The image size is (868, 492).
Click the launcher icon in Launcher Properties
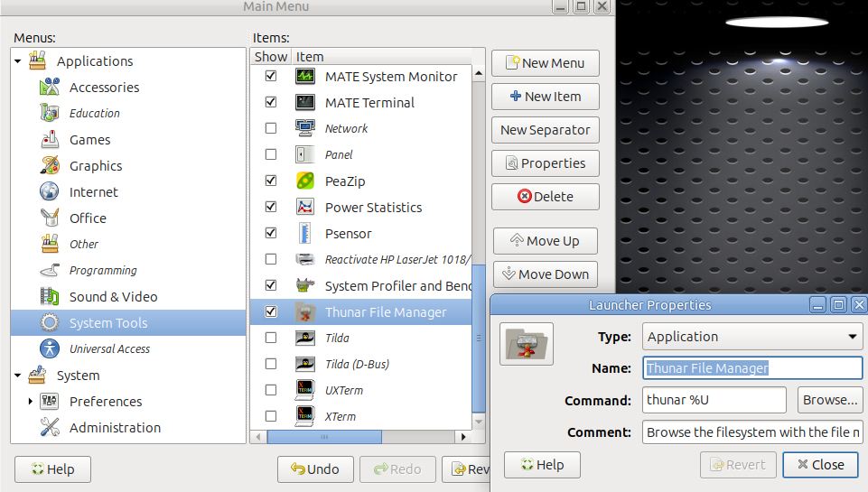coord(527,344)
